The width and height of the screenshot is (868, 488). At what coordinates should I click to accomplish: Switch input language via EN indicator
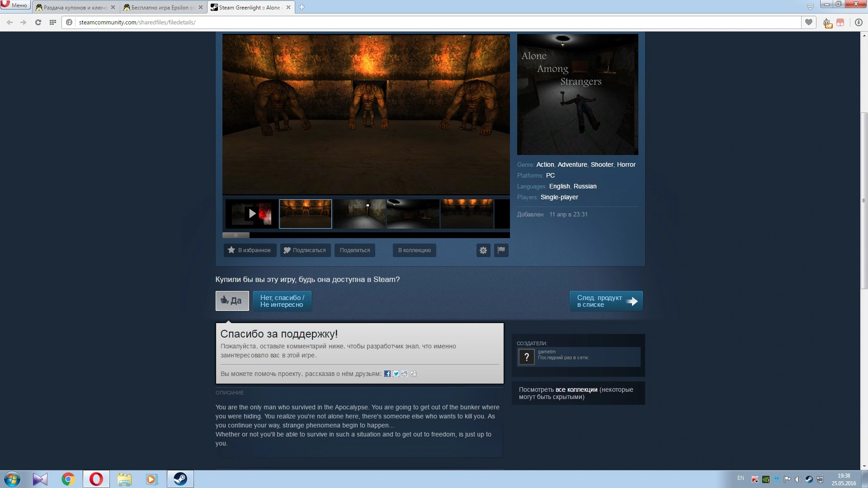click(741, 478)
